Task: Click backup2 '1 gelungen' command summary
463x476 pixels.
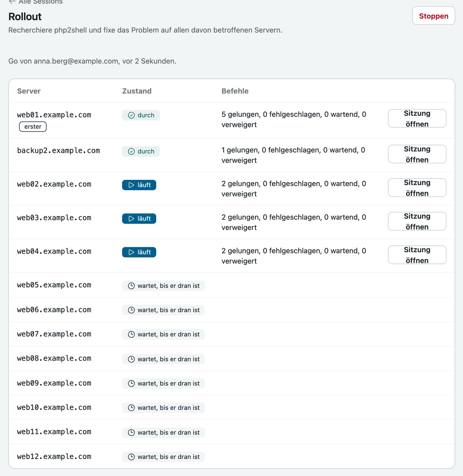Action: [x=293, y=155]
